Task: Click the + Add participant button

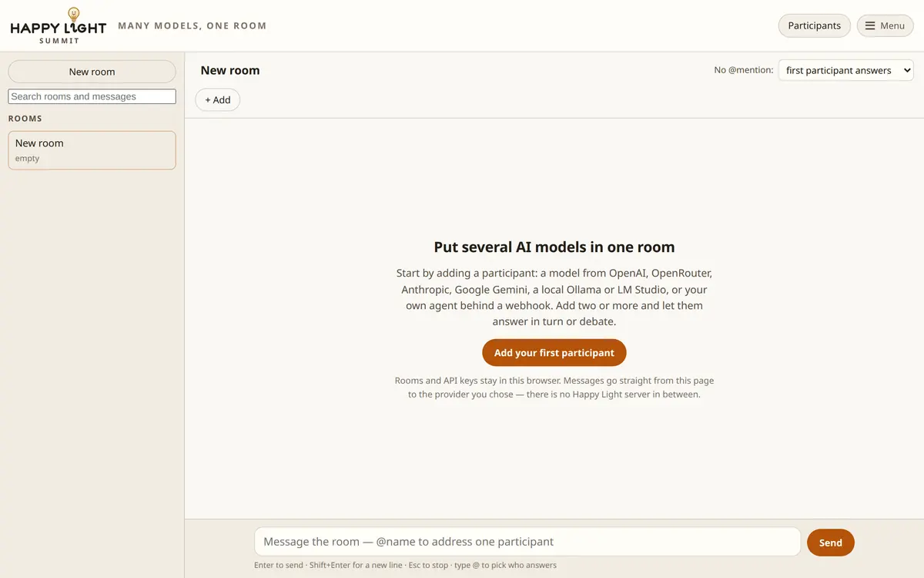Action: coord(218,99)
